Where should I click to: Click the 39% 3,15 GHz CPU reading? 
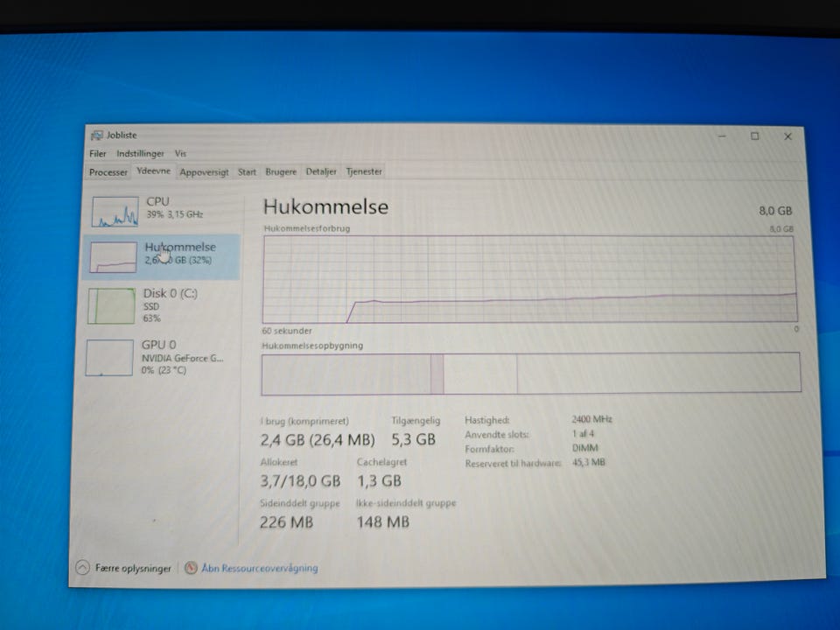[x=175, y=214]
